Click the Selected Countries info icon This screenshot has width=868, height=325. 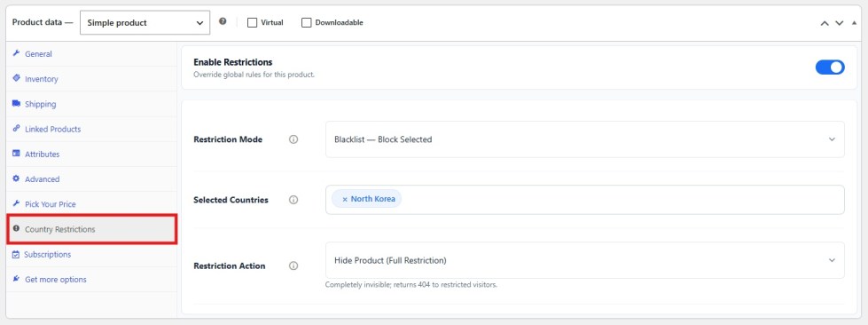tap(293, 200)
